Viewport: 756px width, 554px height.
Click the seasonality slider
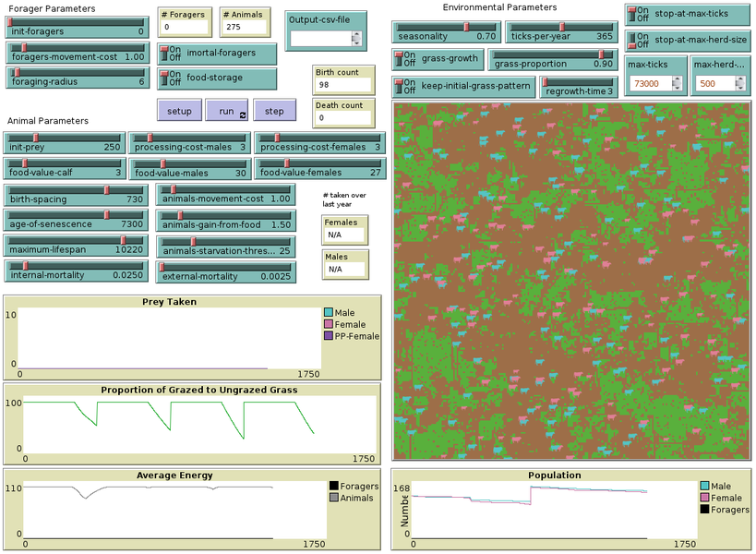pos(447,36)
